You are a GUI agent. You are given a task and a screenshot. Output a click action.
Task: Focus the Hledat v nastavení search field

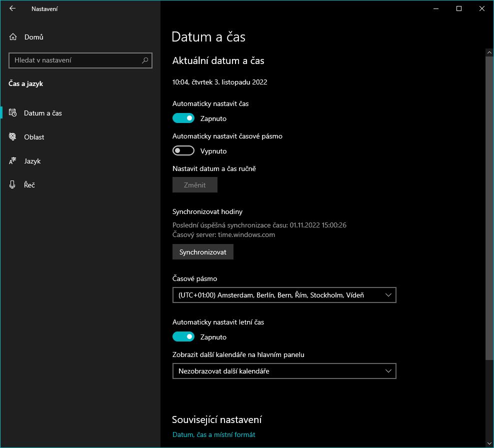click(75, 60)
